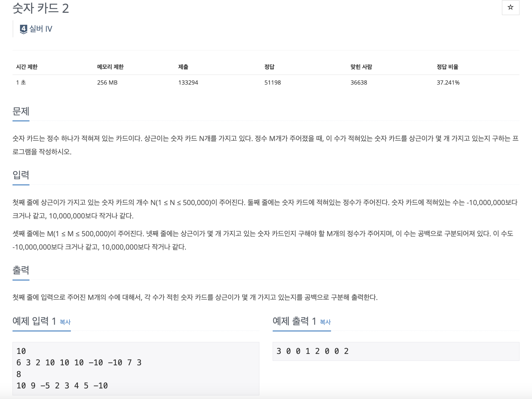Click the 1 초 time limit value
Screen dimensions: 532x399
19,82
